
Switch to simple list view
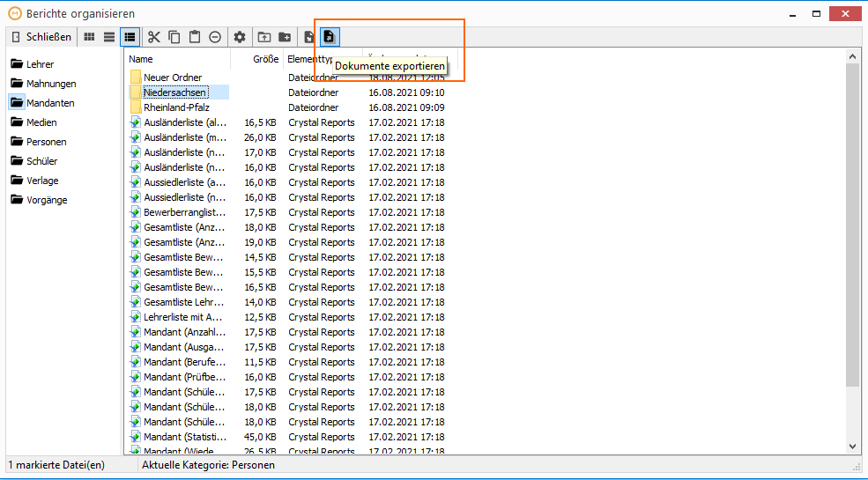(109, 37)
